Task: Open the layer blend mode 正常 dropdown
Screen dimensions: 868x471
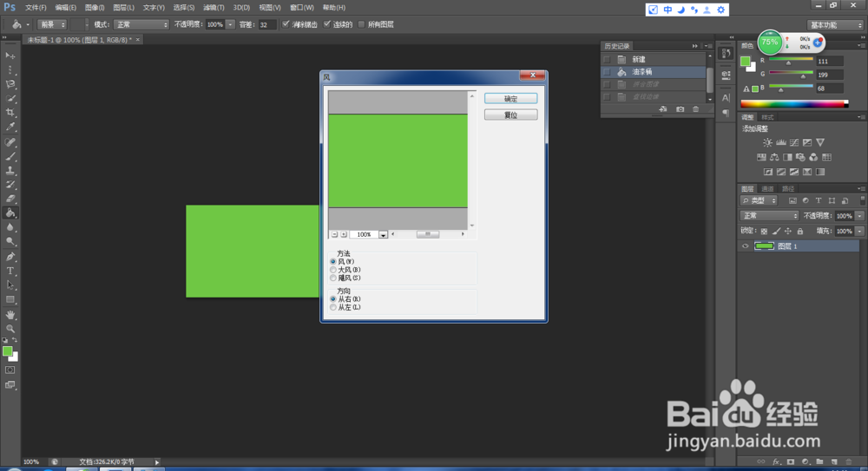Action: 769,216
